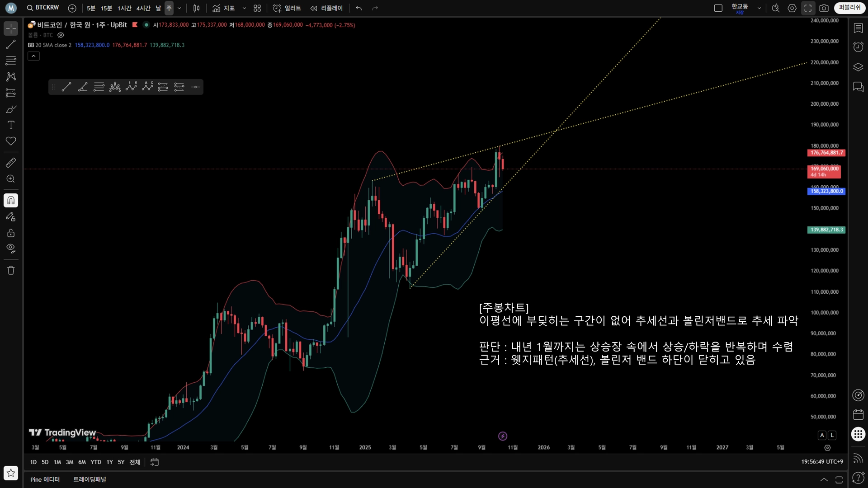The width and height of the screenshot is (868, 488).
Task: Open the Pine 에디터 tab
Action: coord(45,479)
